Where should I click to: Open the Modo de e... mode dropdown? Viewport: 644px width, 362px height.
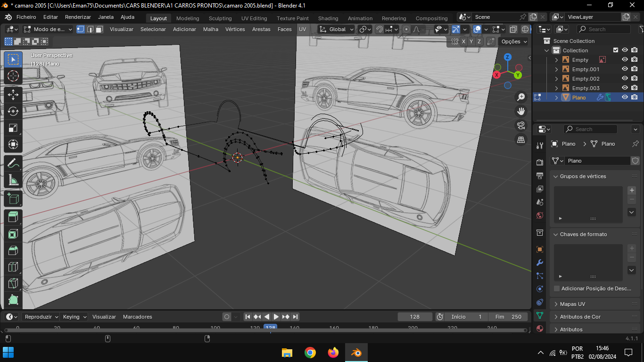[x=48, y=29]
